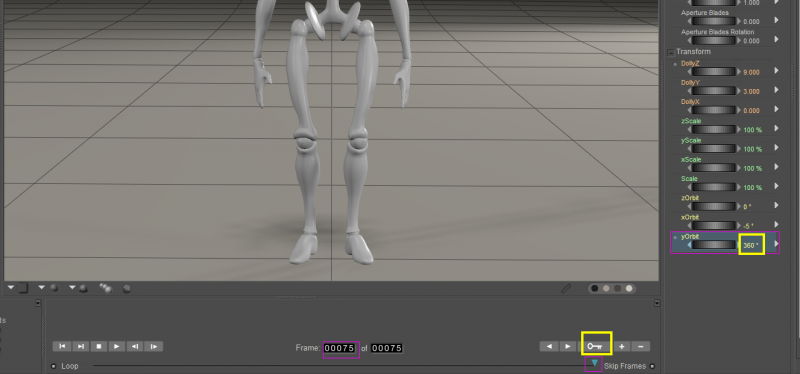Viewport: 800px width, 374px height.
Task: Open DollyZ parameter options arrow
Action: pos(776,71)
